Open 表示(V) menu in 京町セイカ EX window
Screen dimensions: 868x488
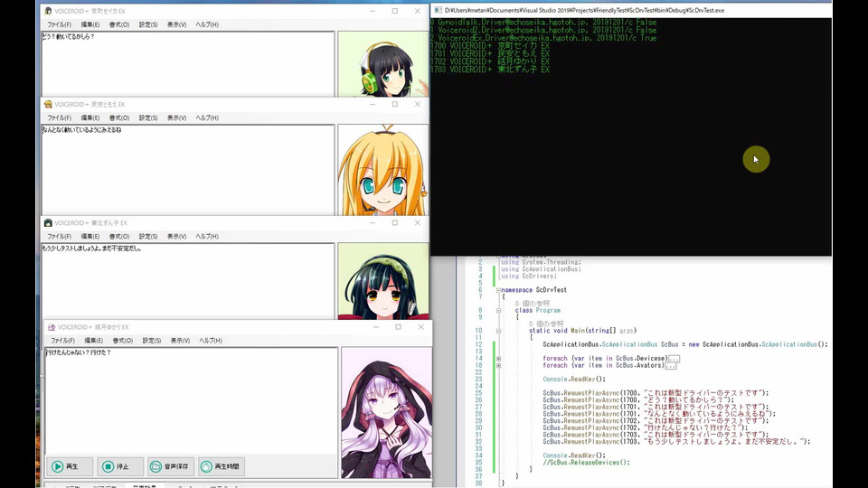[x=176, y=24]
